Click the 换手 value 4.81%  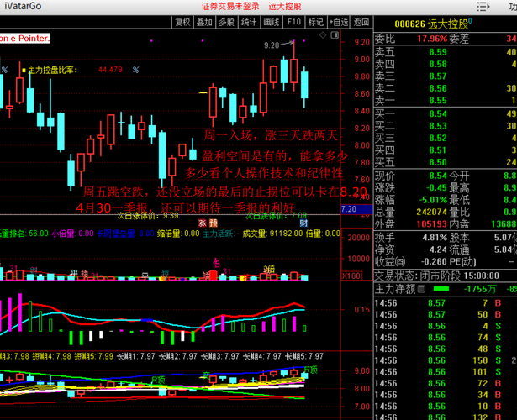tap(435, 238)
